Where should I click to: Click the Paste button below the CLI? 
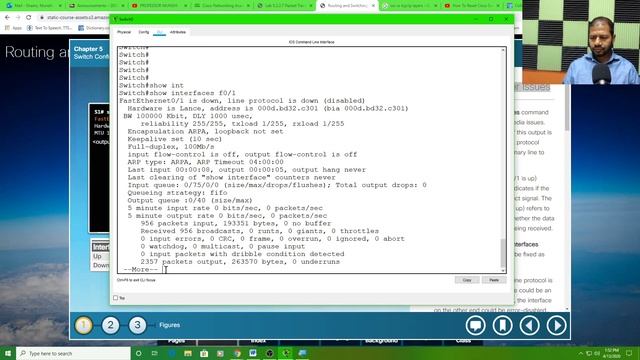[x=494, y=280]
